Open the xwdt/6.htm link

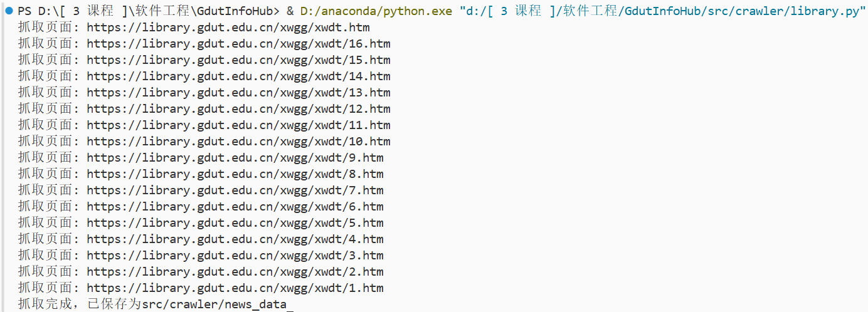235,207
